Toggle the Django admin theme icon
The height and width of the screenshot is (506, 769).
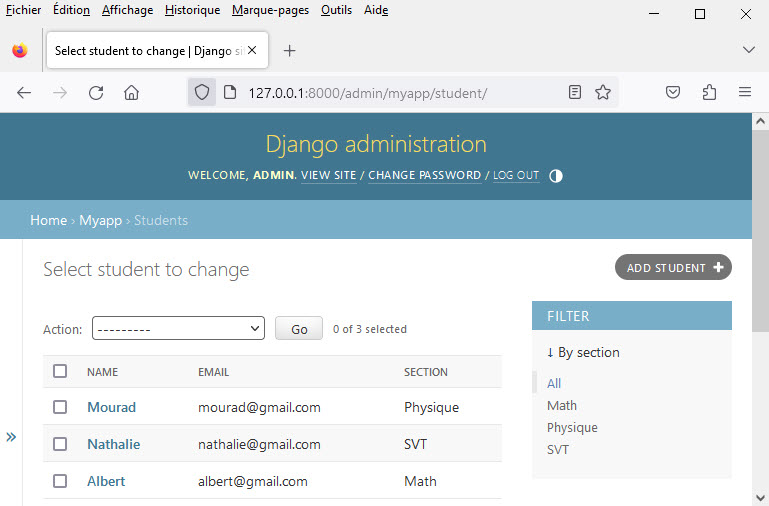pyautogui.click(x=556, y=176)
